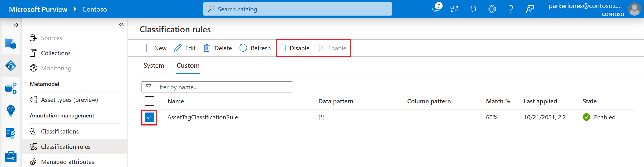
Task: Sort by the Last applied column
Action: pos(540,101)
